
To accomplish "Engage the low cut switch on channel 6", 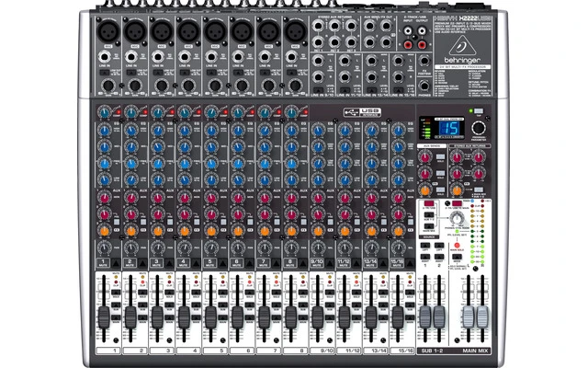I will tap(238, 72).
